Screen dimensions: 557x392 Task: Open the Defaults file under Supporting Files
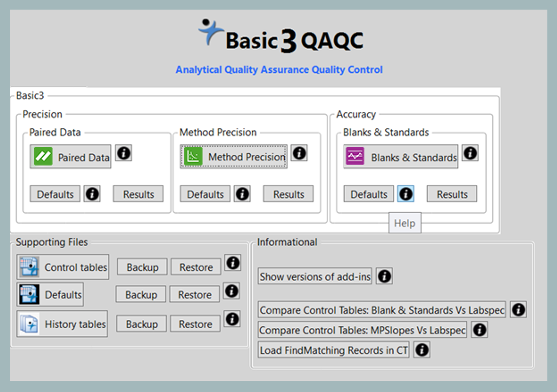[50, 294]
